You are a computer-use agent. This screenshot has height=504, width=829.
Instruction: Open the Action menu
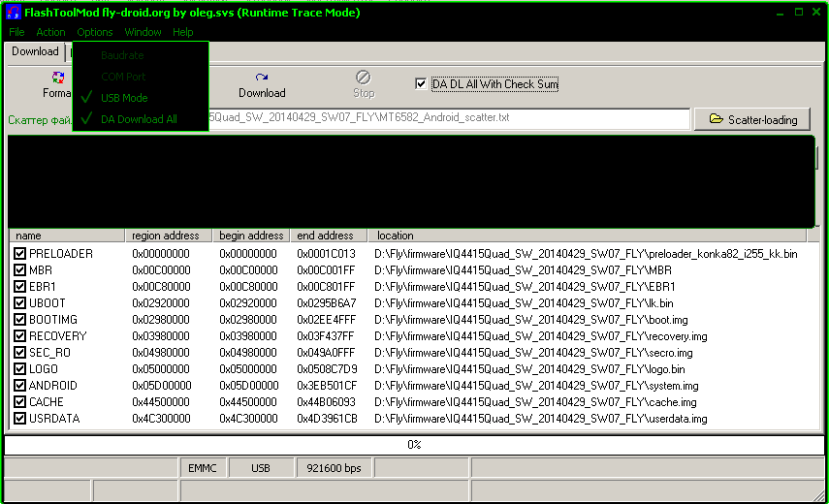coord(50,32)
